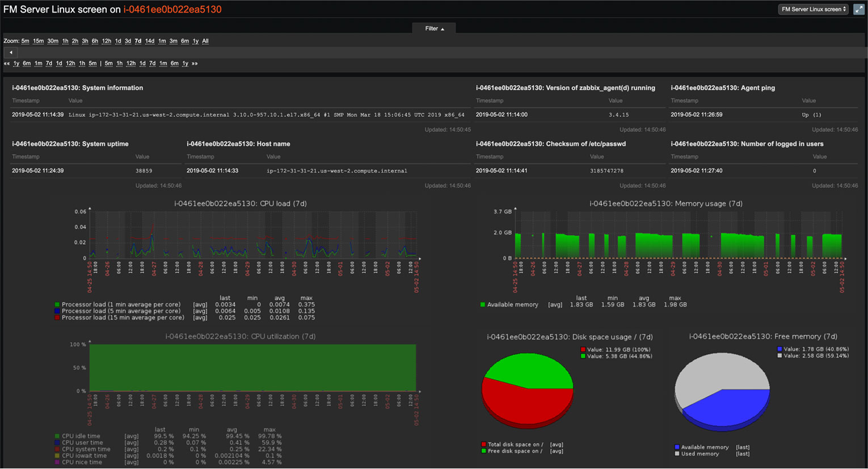
Task: Click the green CPU idle time legend marker
Action: tap(57, 436)
